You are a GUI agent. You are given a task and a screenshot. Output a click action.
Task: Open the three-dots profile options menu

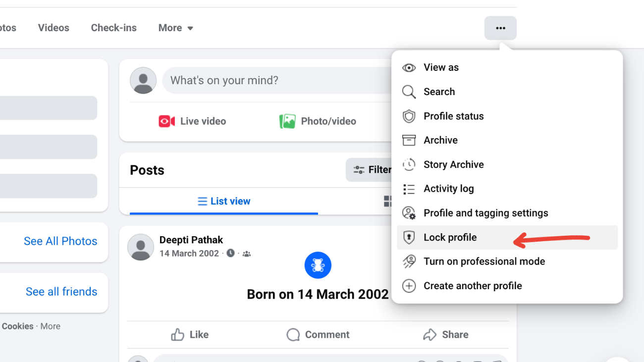[x=500, y=28]
